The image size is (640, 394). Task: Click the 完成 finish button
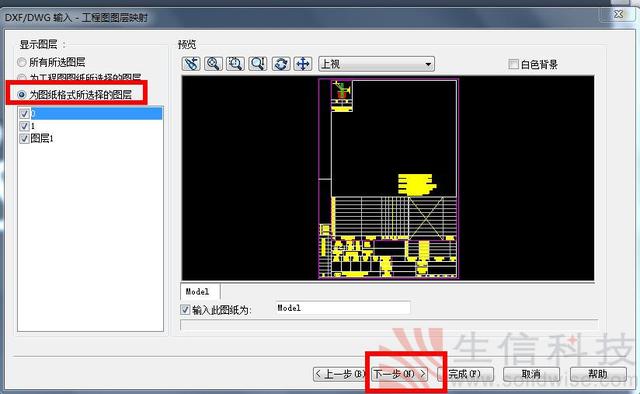(466, 374)
